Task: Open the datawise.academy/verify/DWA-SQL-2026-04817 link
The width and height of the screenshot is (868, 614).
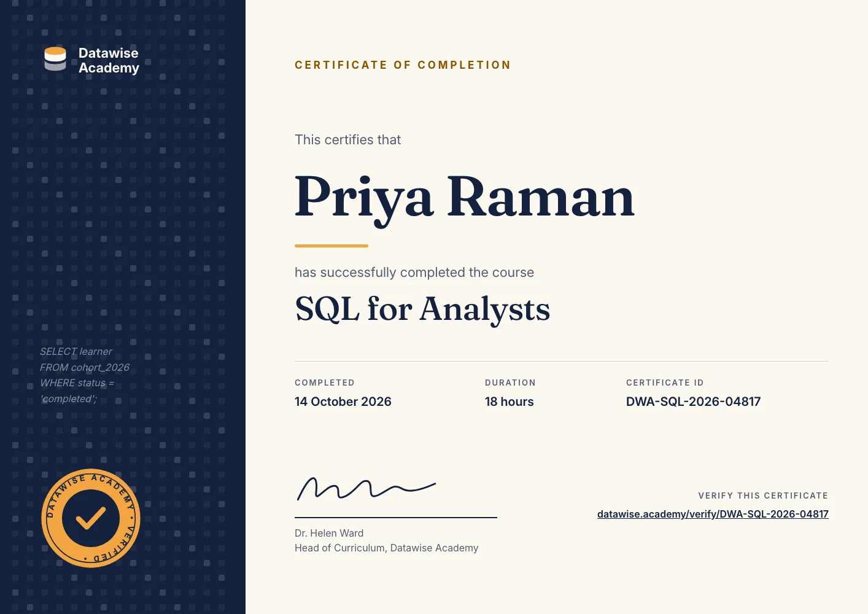Action: pos(713,514)
